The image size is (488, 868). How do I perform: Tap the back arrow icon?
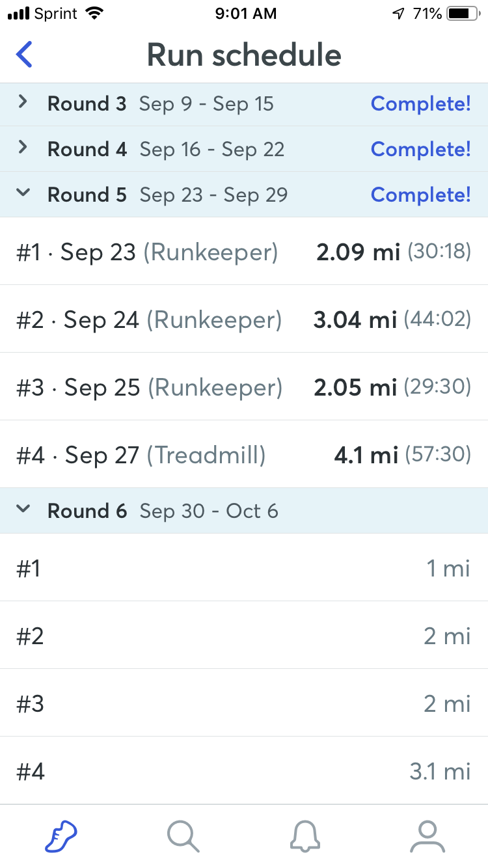point(24,55)
